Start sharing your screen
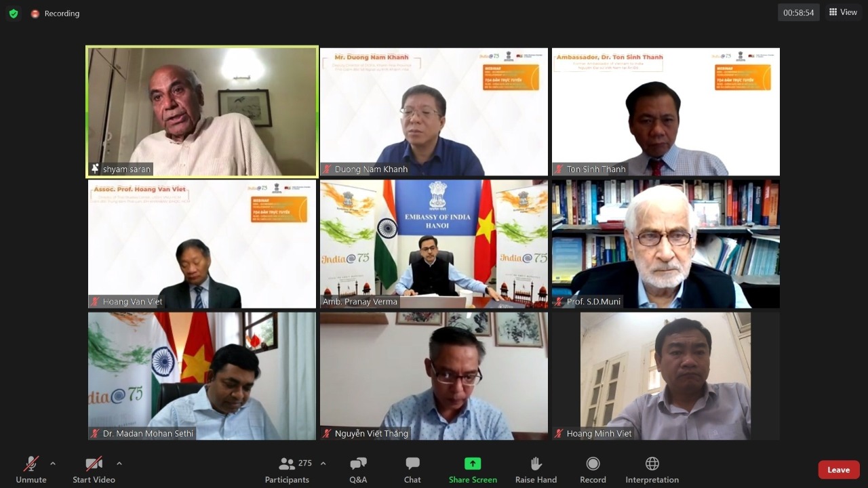 [x=473, y=470]
